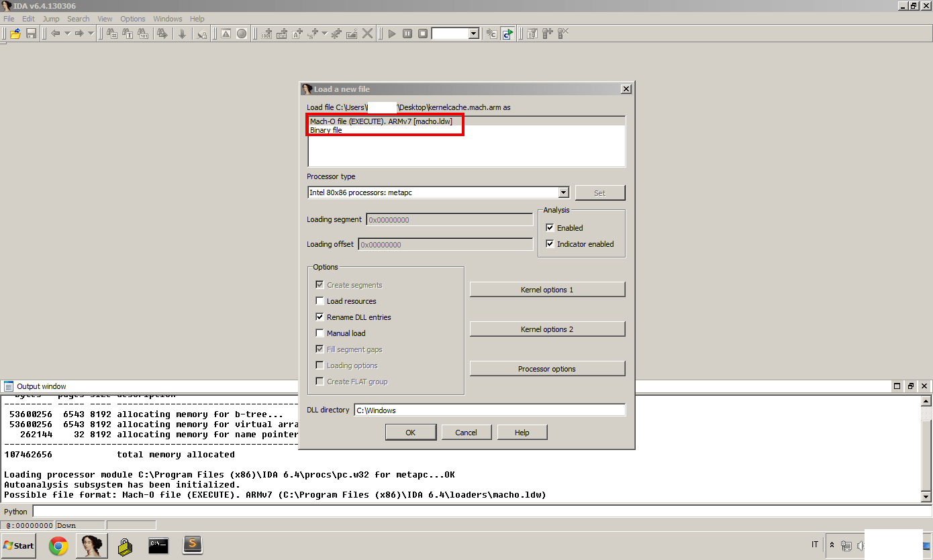Open the Windows menu

pyautogui.click(x=168, y=19)
